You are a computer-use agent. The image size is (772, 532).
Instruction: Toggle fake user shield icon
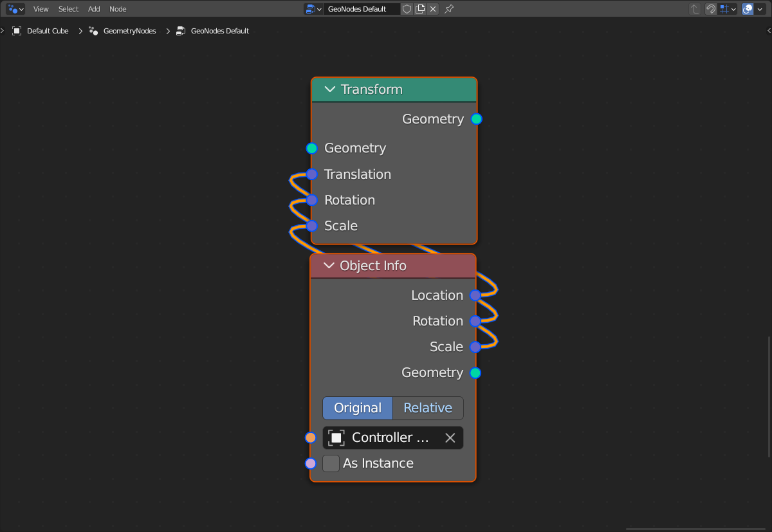tap(407, 9)
